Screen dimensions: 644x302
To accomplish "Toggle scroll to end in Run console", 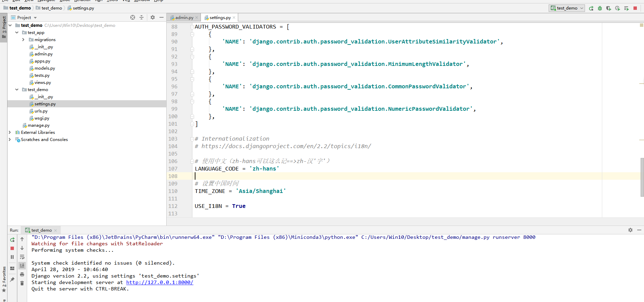I will click(x=22, y=265).
